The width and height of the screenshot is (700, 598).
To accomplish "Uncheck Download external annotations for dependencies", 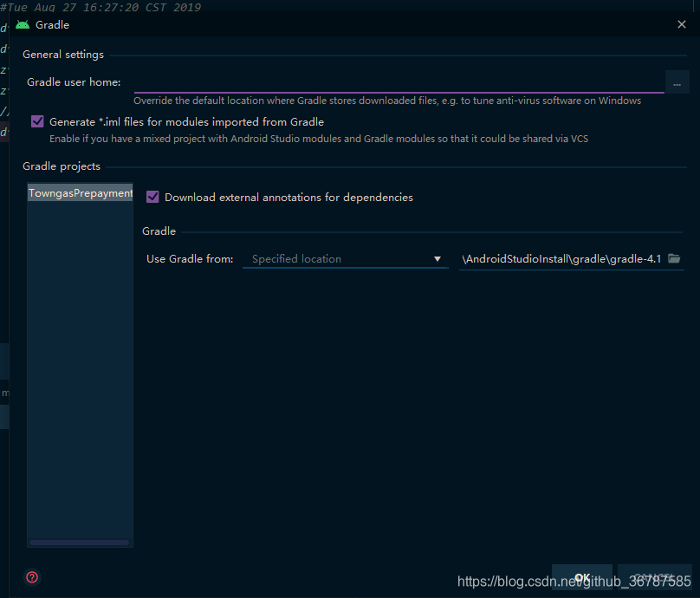I will click(x=152, y=197).
